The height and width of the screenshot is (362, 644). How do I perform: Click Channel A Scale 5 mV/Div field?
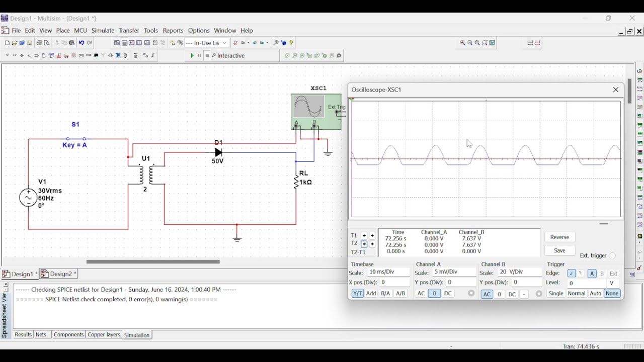coord(454,272)
